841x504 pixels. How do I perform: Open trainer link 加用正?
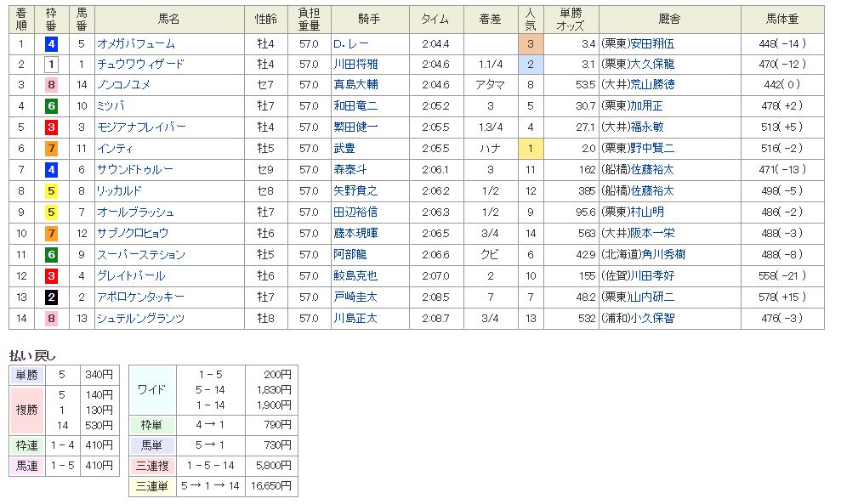pos(647,106)
